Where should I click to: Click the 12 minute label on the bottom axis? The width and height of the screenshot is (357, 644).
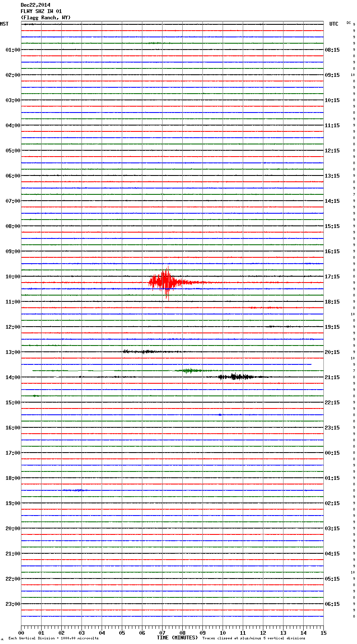point(263,633)
